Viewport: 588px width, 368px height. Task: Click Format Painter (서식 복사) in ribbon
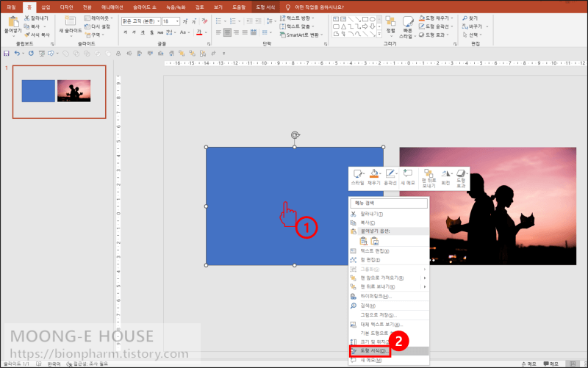pyautogui.click(x=37, y=35)
